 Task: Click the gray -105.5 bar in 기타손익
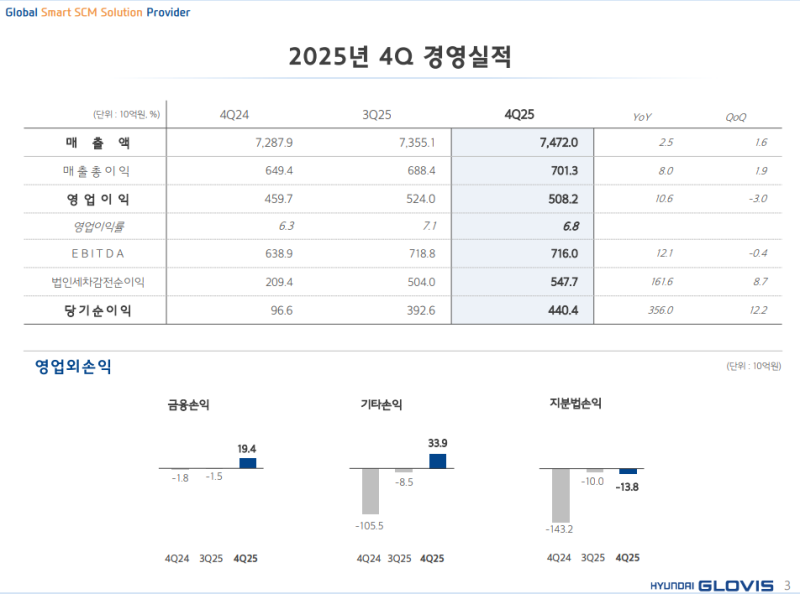(x=370, y=490)
